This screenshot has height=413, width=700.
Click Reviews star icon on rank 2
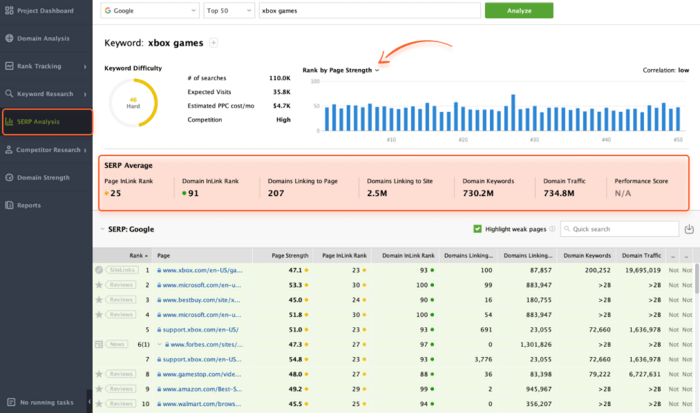coord(99,285)
